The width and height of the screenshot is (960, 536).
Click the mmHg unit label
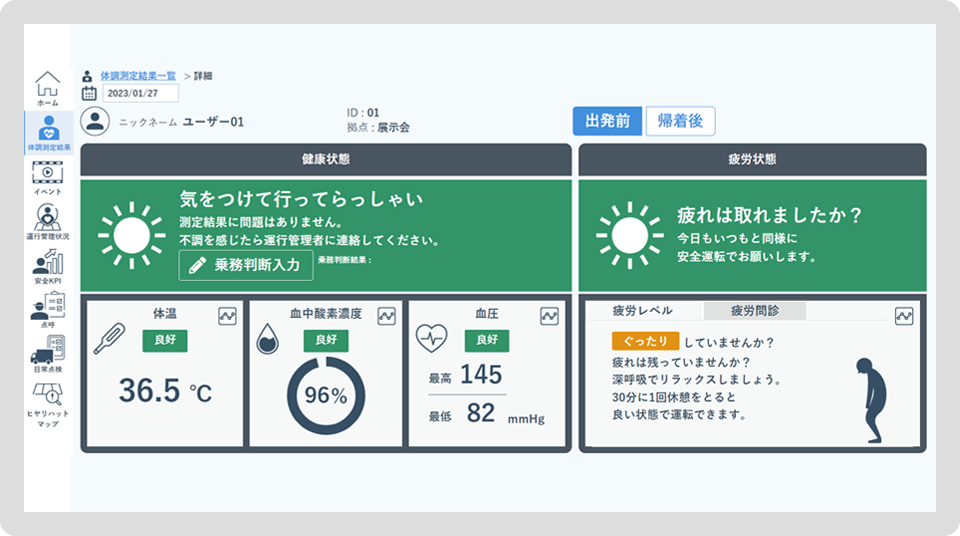click(x=526, y=419)
